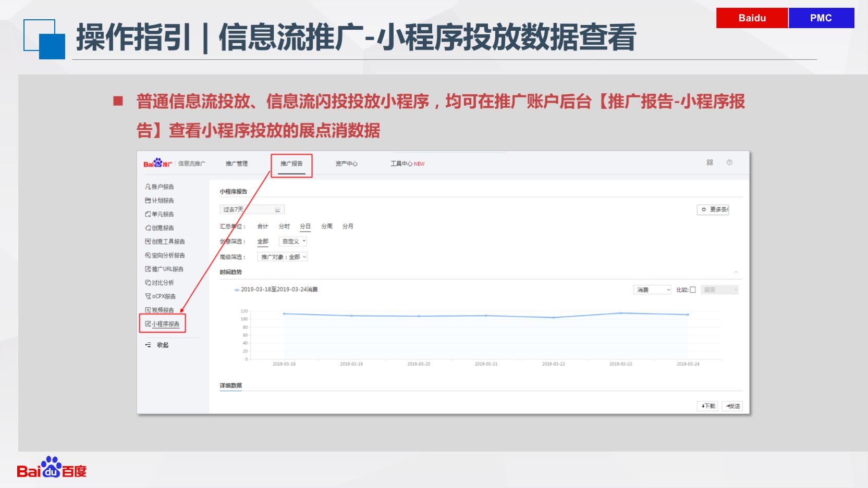Image resolution: width=868 pixels, height=488 pixels.
Task: Open 推广URL报告 in the sidebar
Action: (x=164, y=269)
